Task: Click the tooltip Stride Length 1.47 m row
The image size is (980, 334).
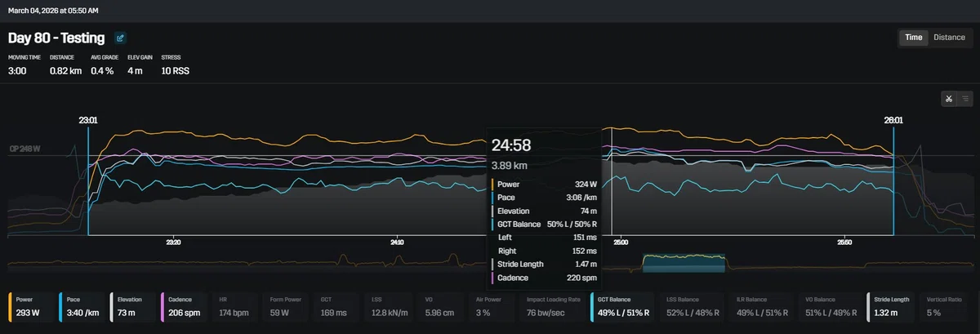Action: [x=544, y=264]
